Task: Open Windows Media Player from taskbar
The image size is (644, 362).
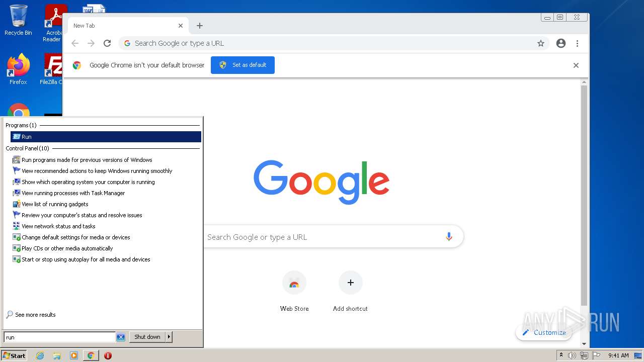Action: point(74,355)
